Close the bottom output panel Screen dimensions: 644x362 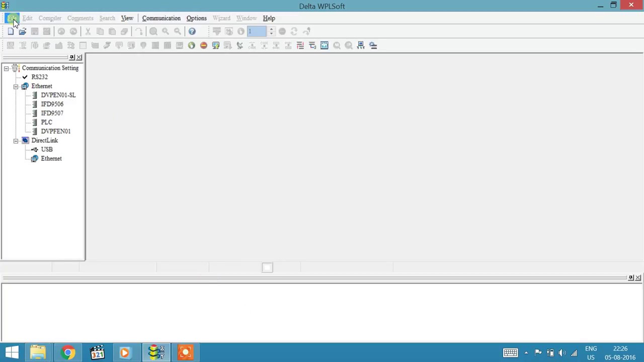coord(638,278)
